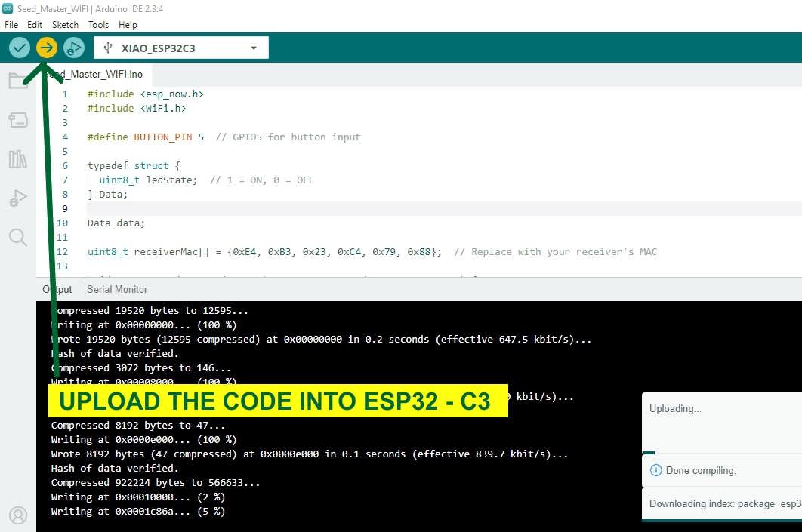Click the USB icon in board selector
Viewport: 802px width, 532px height.
[x=108, y=48]
